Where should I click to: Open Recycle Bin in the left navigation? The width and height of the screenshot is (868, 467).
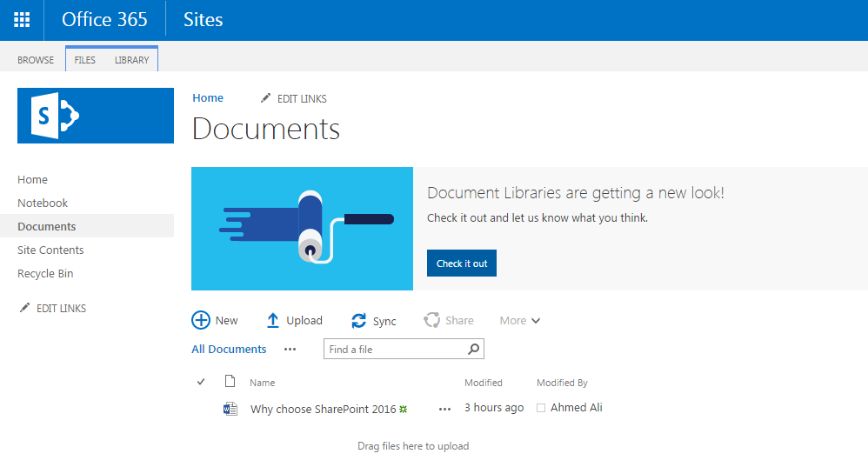pos(45,273)
